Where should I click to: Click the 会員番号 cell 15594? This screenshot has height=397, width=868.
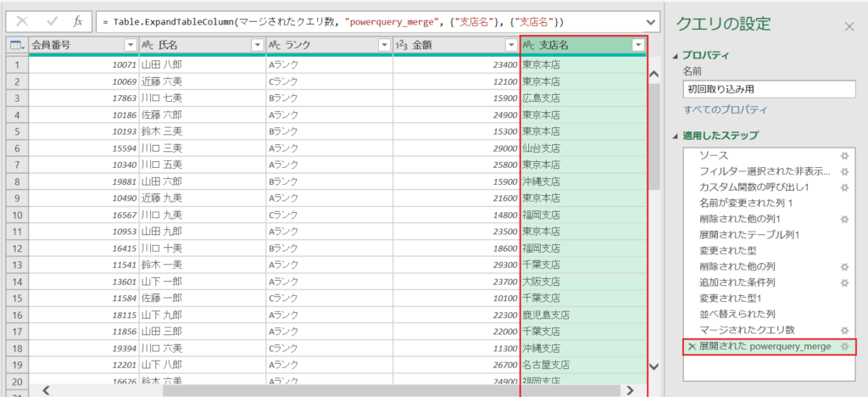tap(83, 148)
